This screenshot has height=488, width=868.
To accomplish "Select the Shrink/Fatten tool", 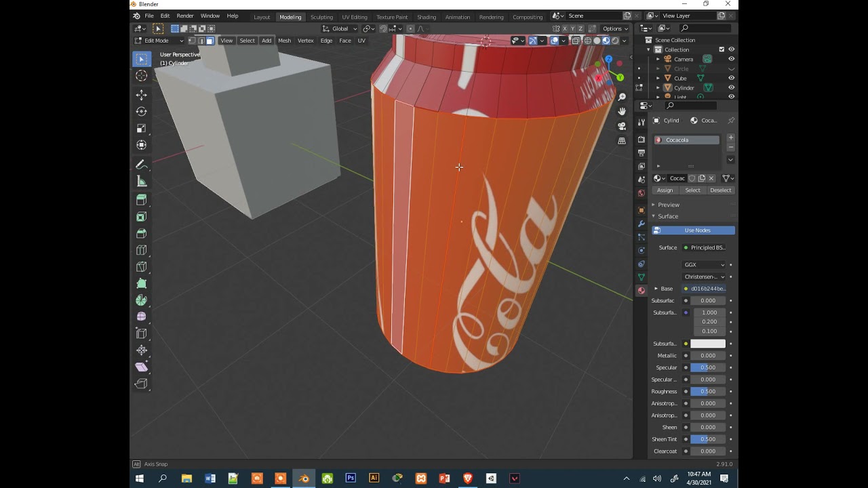I will tap(141, 350).
